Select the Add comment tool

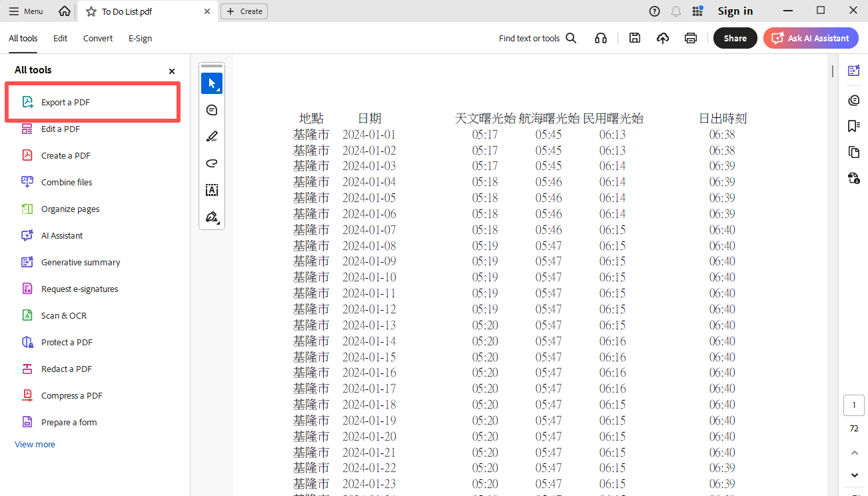tap(212, 110)
